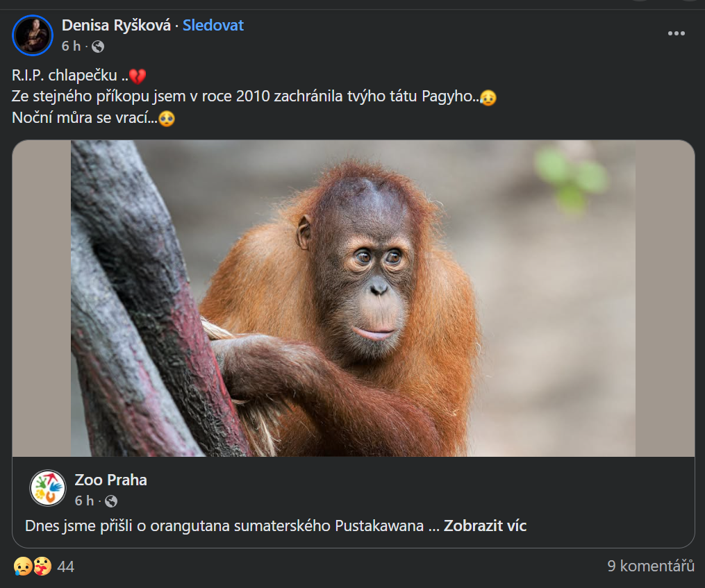Screen dimensions: 705x588
Task: Open the orangutan photo
Action: point(353,299)
